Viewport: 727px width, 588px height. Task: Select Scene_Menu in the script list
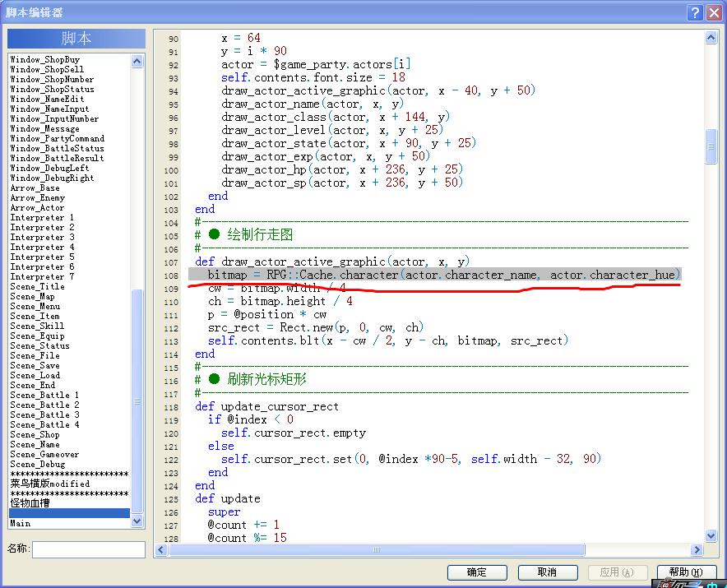click(x=35, y=306)
